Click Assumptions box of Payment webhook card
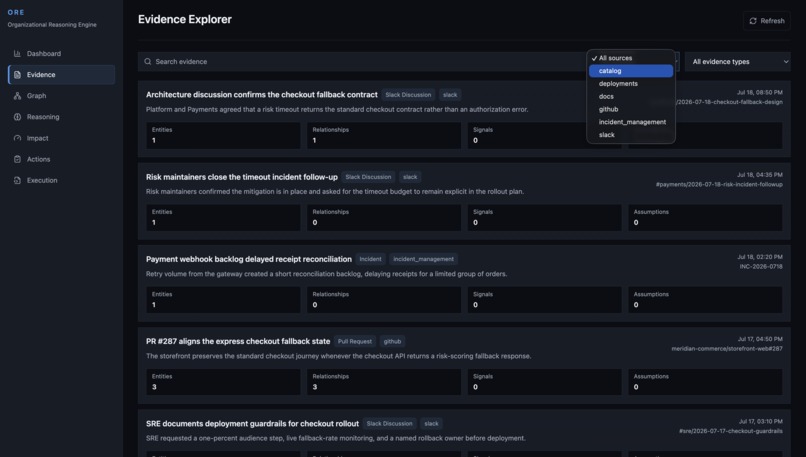 coord(705,300)
